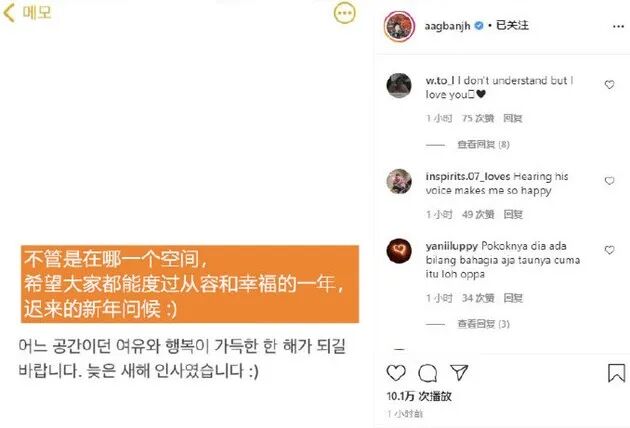630x428 pixels.
Task: Like yaniiluppy's comment heart
Action: pyautogui.click(x=610, y=250)
